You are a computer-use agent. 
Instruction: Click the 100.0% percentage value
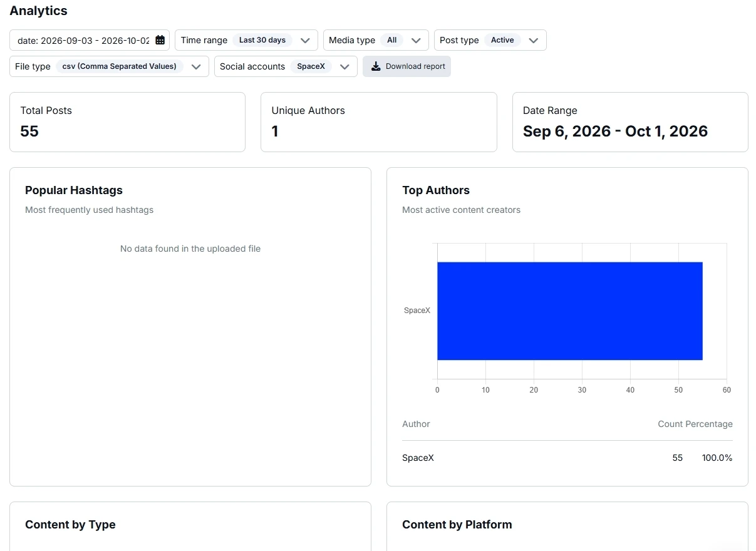coord(717,458)
